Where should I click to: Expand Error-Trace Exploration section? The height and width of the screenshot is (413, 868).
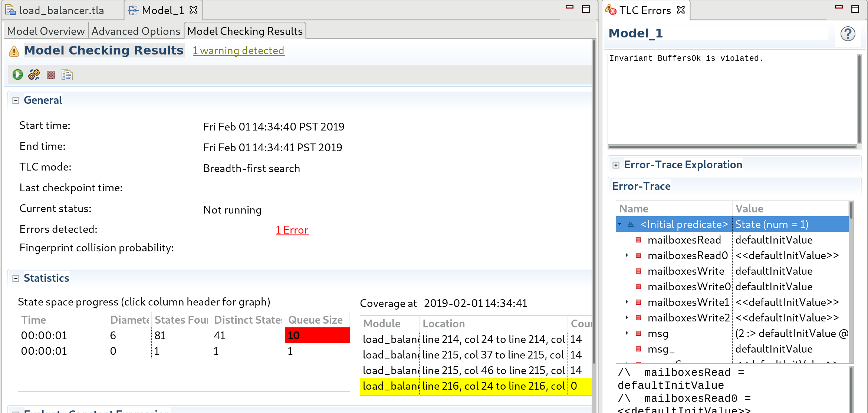point(616,165)
